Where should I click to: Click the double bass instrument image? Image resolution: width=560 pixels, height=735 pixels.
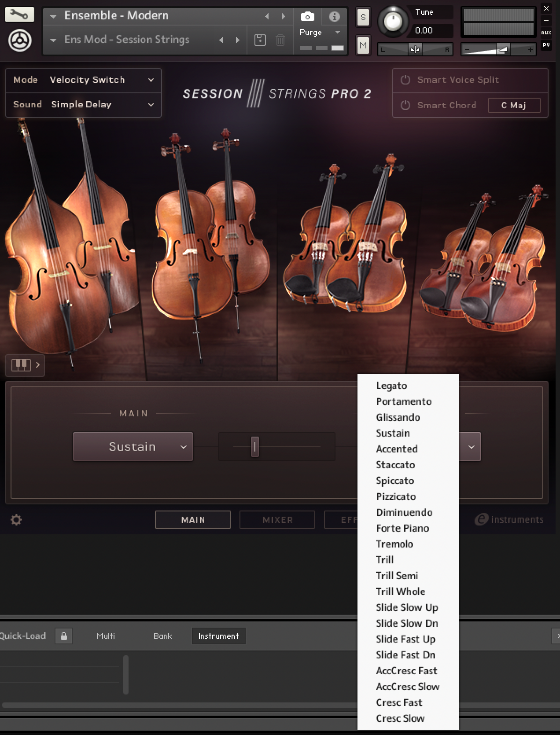[66, 246]
